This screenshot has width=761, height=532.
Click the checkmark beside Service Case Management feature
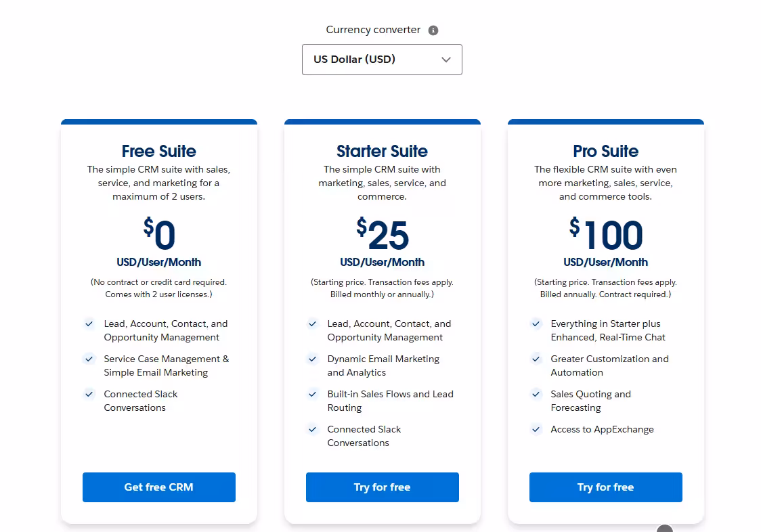[x=89, y=359]
